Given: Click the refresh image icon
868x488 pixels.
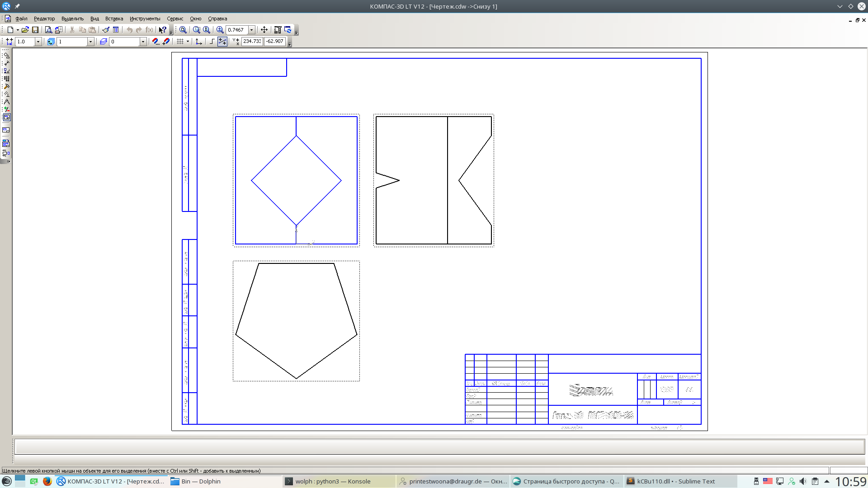Looking at the screenshot, I should [288, 30].
